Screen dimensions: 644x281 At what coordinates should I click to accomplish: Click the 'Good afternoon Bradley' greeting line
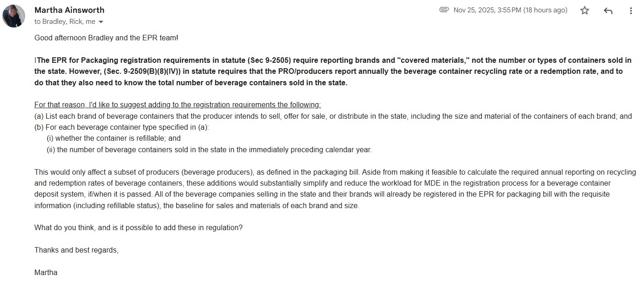pyautogui.click(x=106, y=38)
